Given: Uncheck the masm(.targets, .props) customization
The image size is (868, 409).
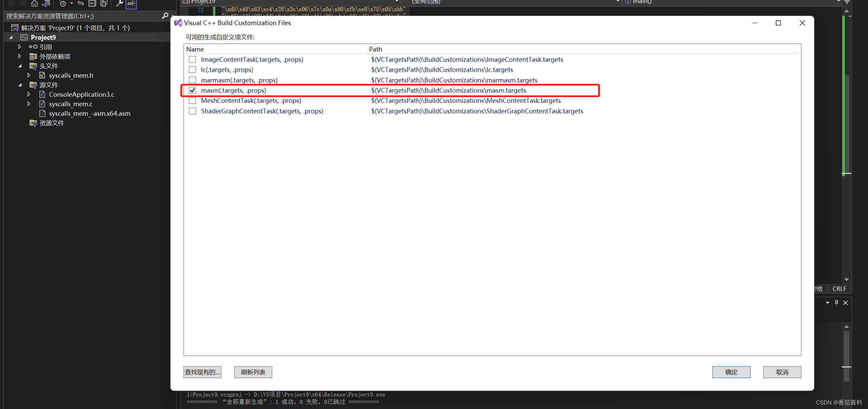Looking at the screenshot, I should [x=193, y=90].
